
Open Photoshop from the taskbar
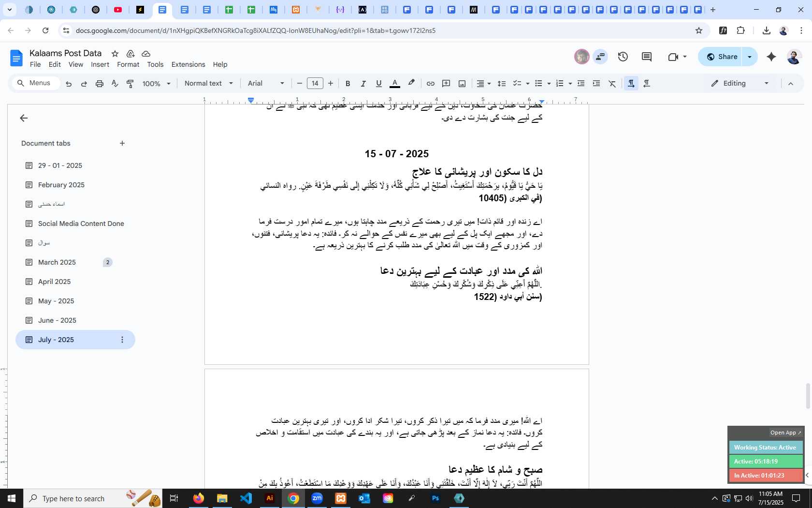(435, 498)
